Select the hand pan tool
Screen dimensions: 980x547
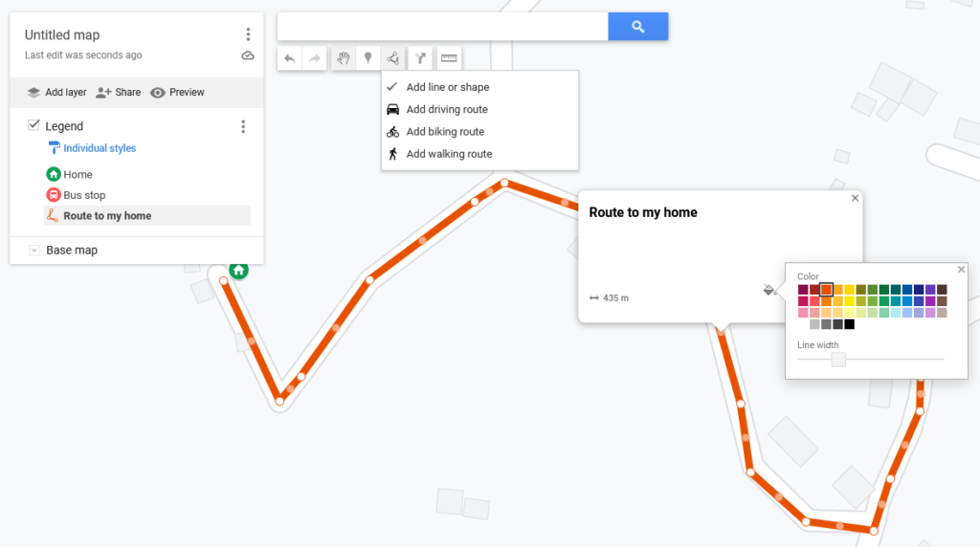pos(344,58)
